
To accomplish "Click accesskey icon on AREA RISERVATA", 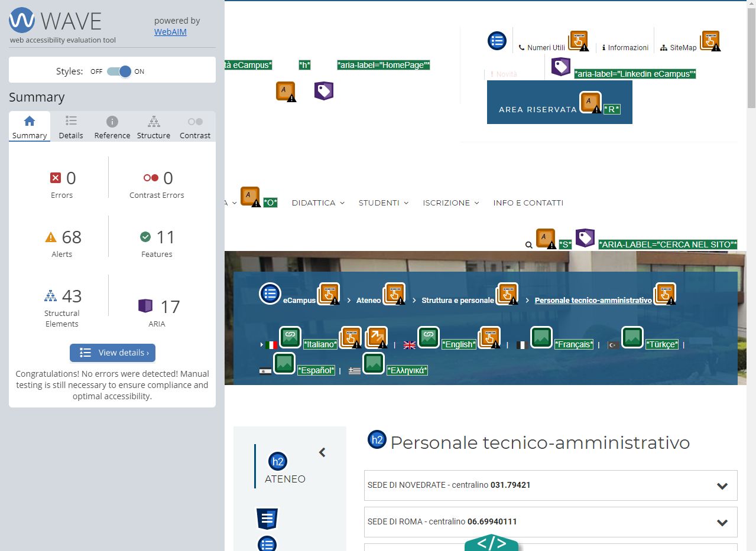I will [x=590, y=103].
